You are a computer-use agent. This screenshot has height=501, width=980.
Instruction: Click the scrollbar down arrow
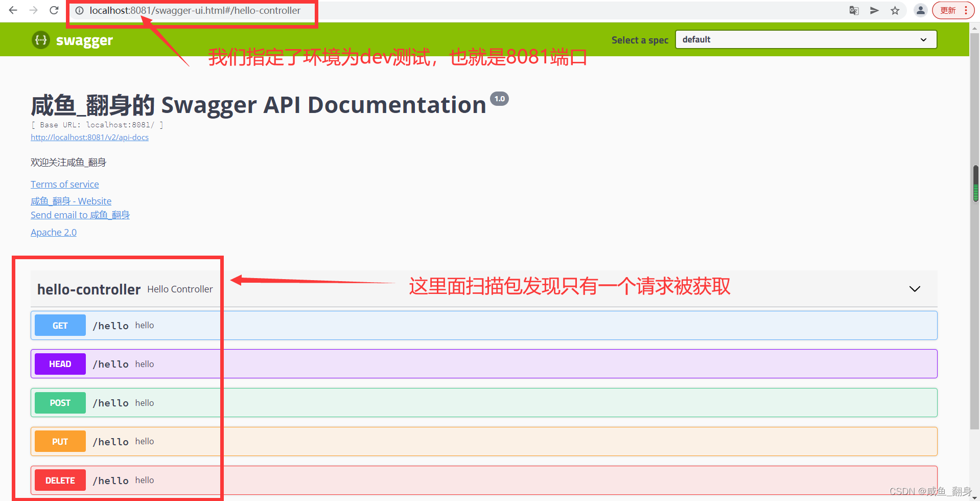tap(975, 497)
